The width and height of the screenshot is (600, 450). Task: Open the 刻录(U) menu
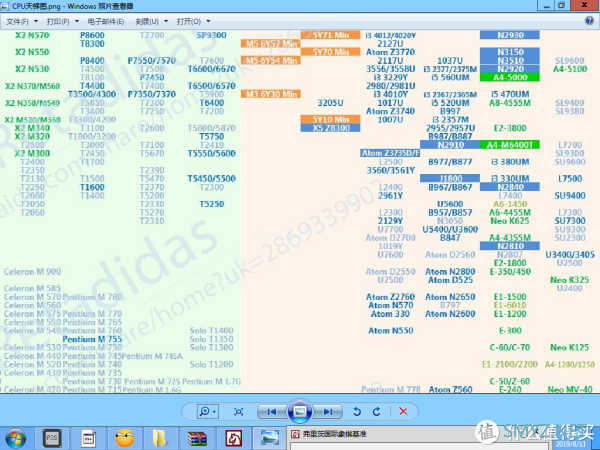(x=152, y=21)
